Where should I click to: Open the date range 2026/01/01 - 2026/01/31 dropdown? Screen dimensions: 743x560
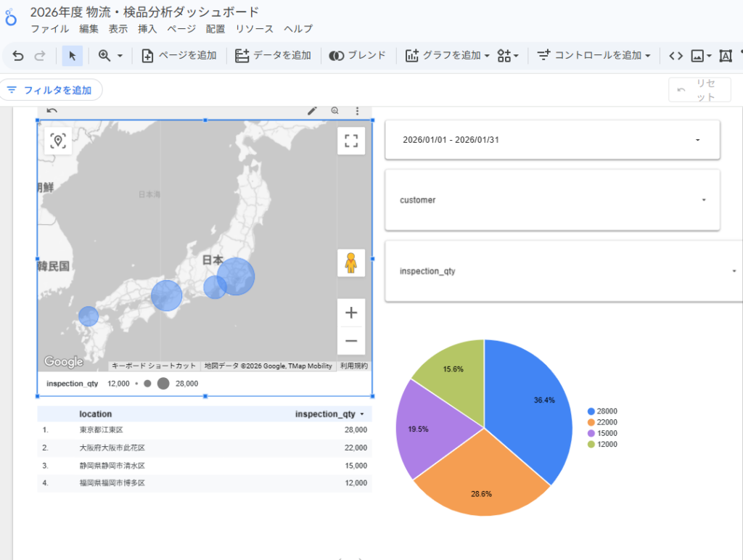pos(552,140)
